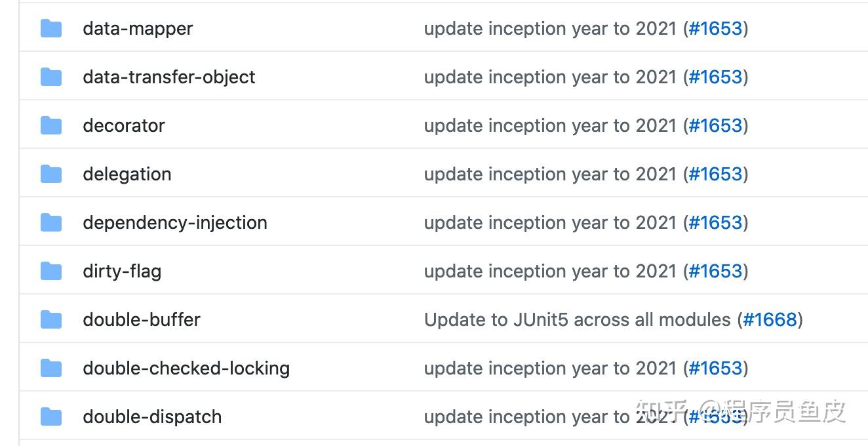The width and height of the screenshot is (868, 446).
Task: Click the double-buffer folder icon
Action: [x=51, y=319]
